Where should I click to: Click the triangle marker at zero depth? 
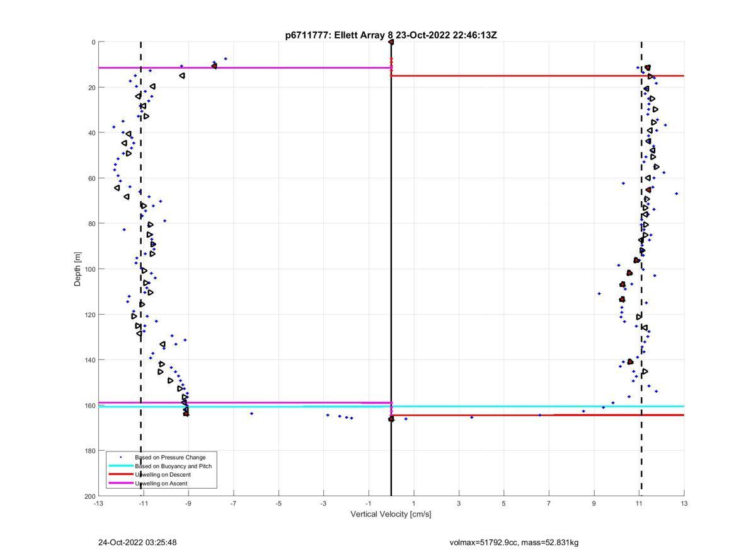[x=391, y=42]
